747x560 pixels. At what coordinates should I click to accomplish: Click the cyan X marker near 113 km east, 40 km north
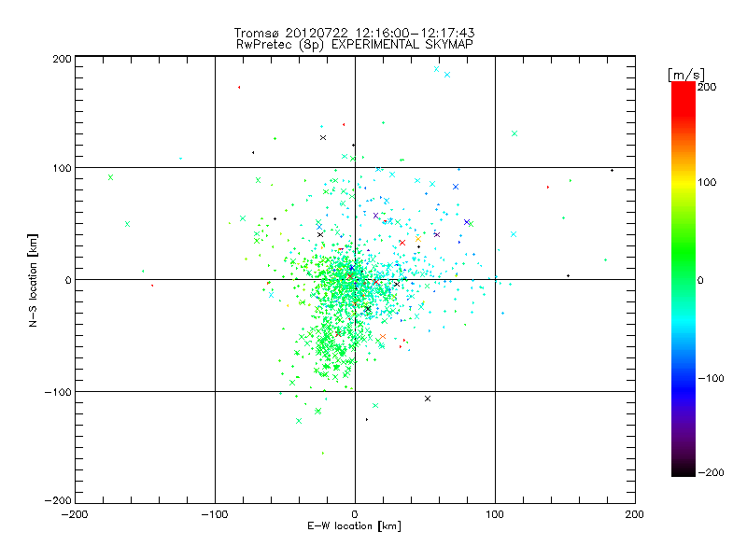coord(513,234)
